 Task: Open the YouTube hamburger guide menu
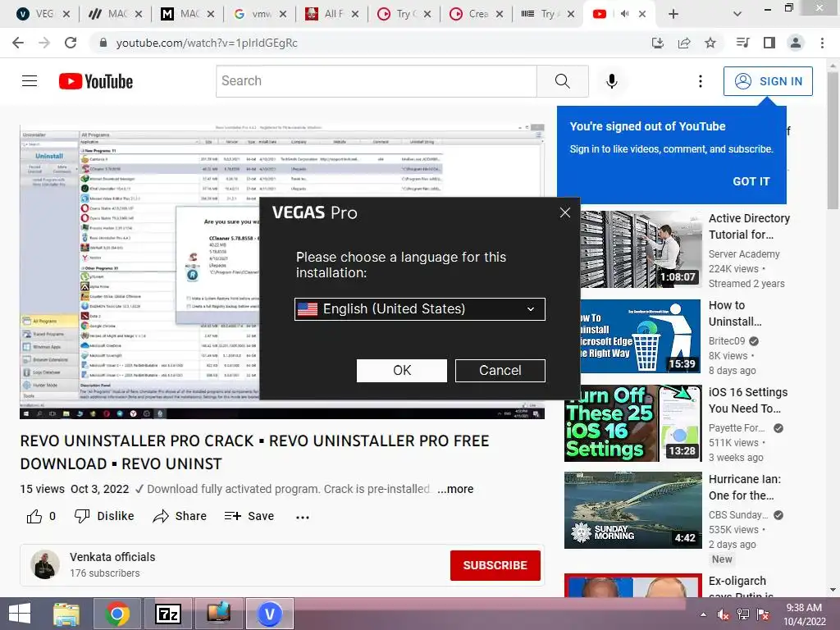coord(30,81)
